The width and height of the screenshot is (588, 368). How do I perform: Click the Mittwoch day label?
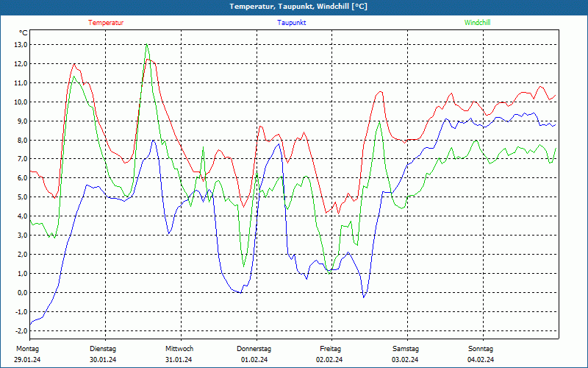pyautogui.click(x=179, y=349)
